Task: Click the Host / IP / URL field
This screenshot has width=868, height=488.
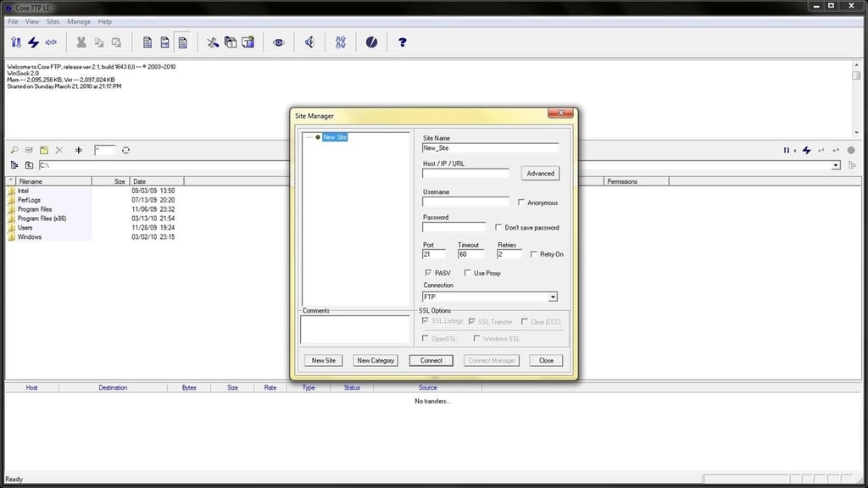Action: pos(465,173)
